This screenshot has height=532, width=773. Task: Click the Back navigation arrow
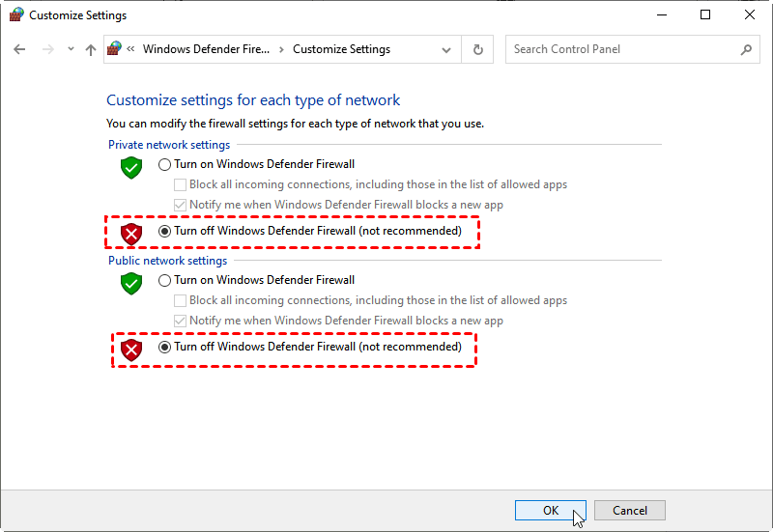pos(20,49)
